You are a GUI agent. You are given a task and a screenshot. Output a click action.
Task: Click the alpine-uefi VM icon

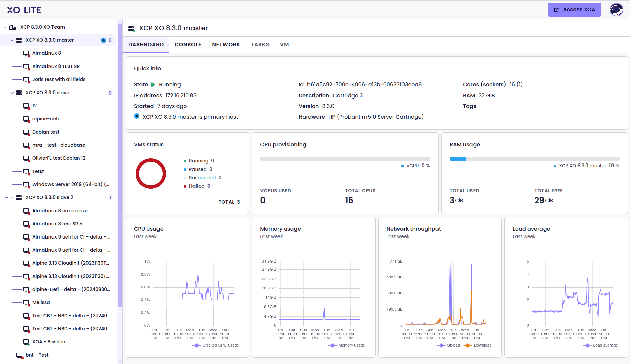26,119
